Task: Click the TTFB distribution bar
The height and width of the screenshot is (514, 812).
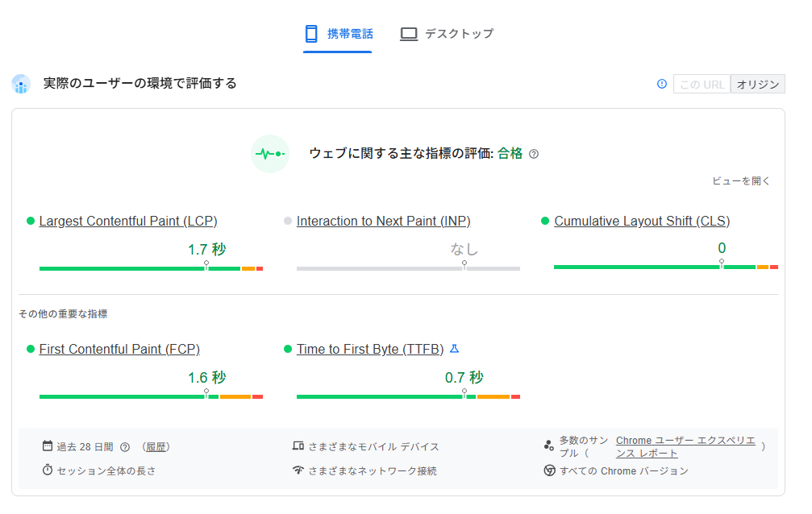Action: coord(408,396)
